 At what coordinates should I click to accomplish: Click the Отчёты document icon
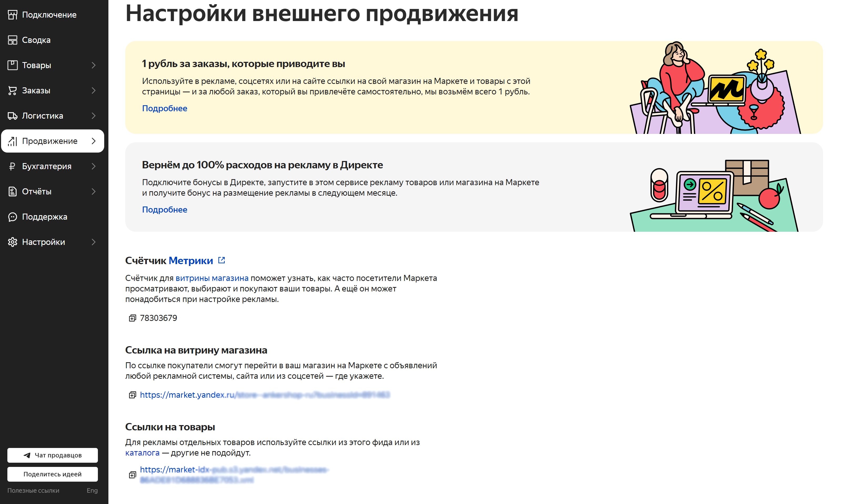tap(13, 191)
